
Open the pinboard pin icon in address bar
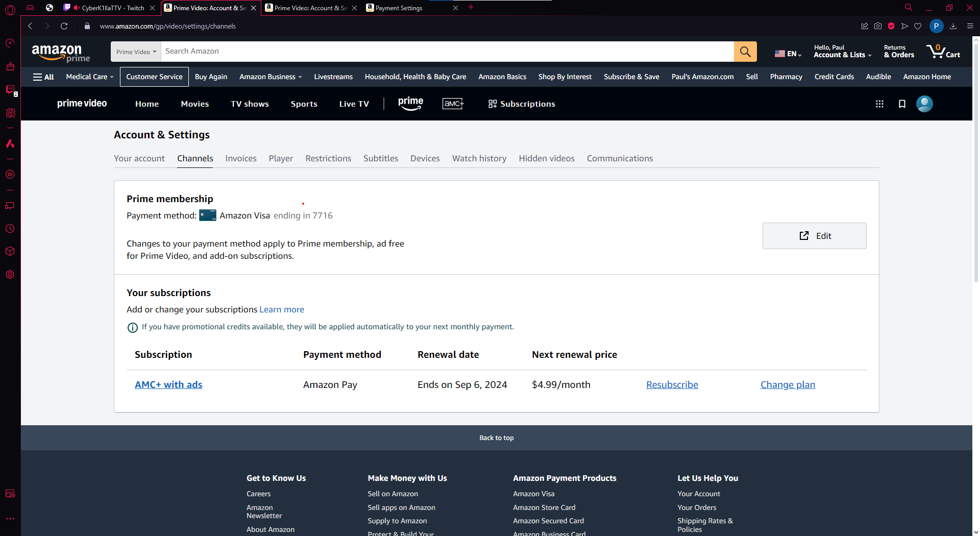pyautogui.click(x=865, y=26)
